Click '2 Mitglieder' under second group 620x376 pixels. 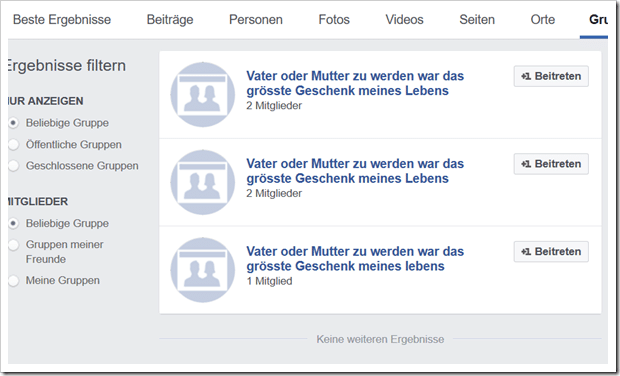tap(274, 193)
